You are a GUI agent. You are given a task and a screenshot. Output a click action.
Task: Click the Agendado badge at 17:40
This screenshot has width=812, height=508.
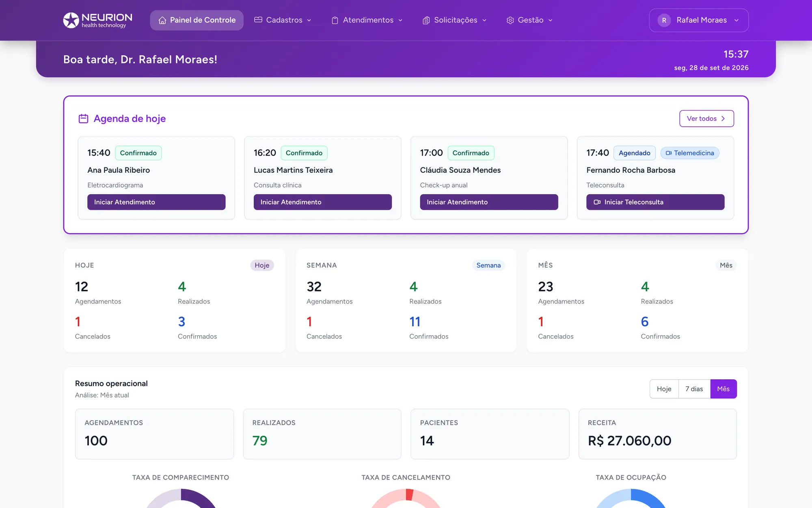[635, 153]
